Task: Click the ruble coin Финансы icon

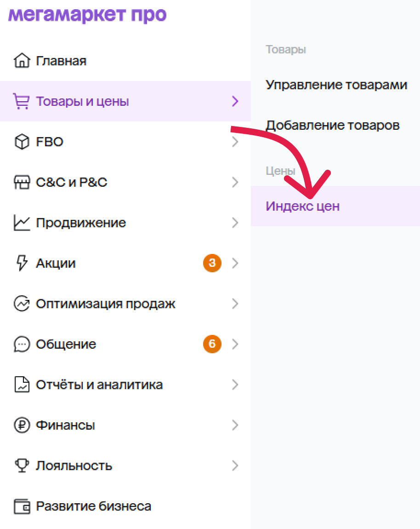Action: click(22, 425)
